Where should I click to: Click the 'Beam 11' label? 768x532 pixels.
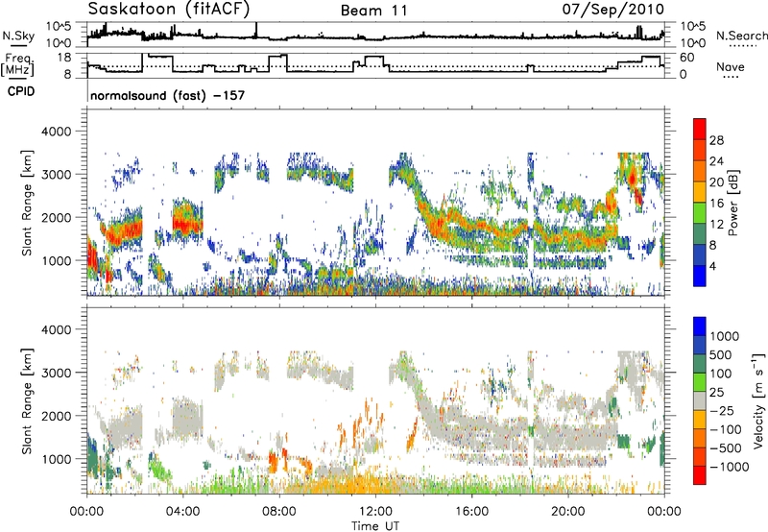(x=373, y=11)
